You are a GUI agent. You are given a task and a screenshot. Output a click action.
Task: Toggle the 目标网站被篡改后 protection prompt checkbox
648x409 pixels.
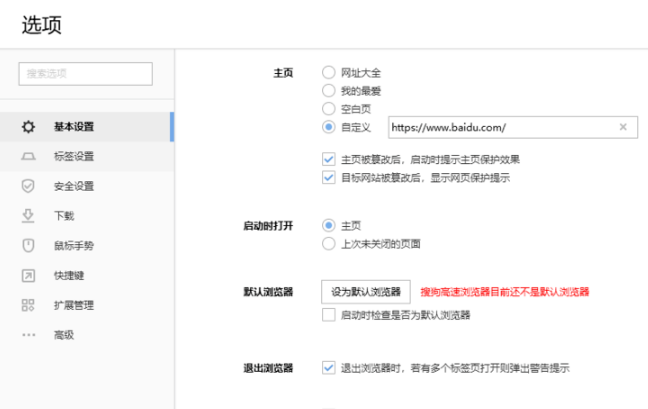[x=328, y=177]
